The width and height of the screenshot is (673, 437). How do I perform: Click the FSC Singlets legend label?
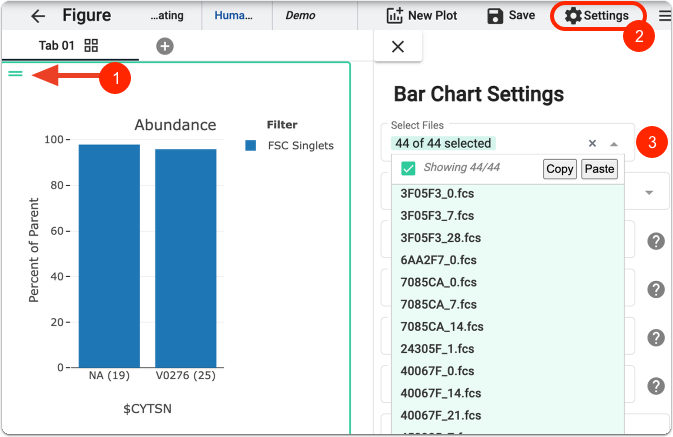coord(300,146)
